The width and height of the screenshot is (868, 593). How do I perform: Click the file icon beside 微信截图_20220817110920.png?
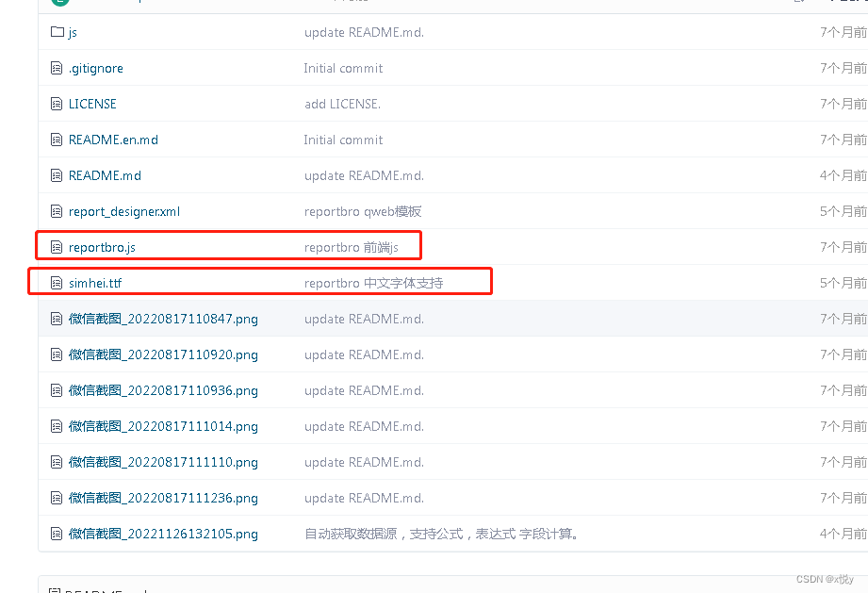[x=57, y=354]
